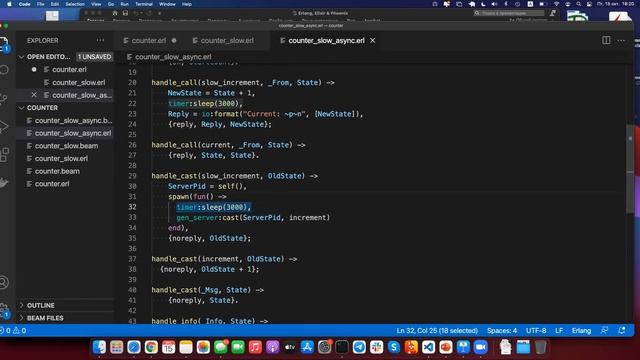The height and width of the screenshot is (360, 640).
Task: Open Skype from the dock
Action: [394, 347]
